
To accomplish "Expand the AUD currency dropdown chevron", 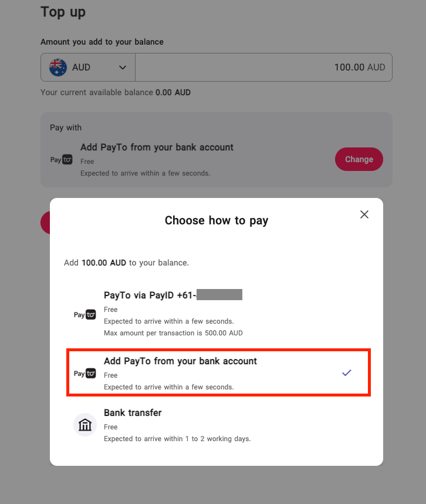I will coord(122,68).
